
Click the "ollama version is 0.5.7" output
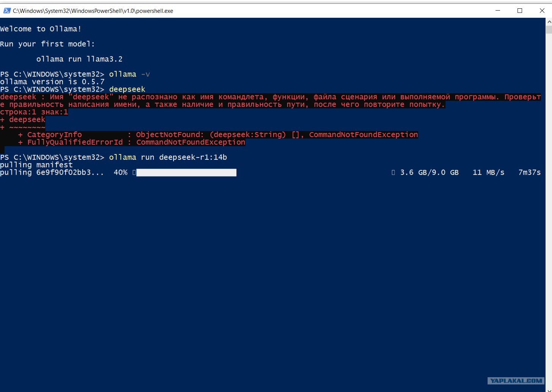coord(52,82)
